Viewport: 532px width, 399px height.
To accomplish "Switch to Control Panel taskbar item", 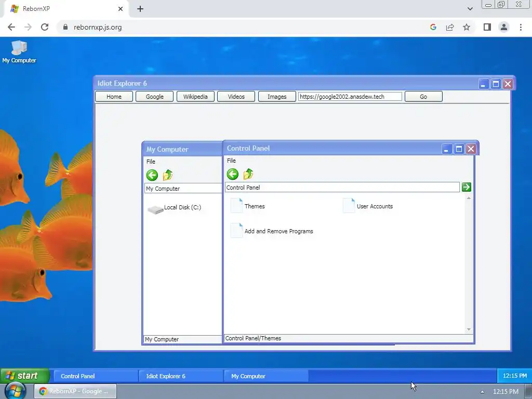I will click(x=96, y=376).
